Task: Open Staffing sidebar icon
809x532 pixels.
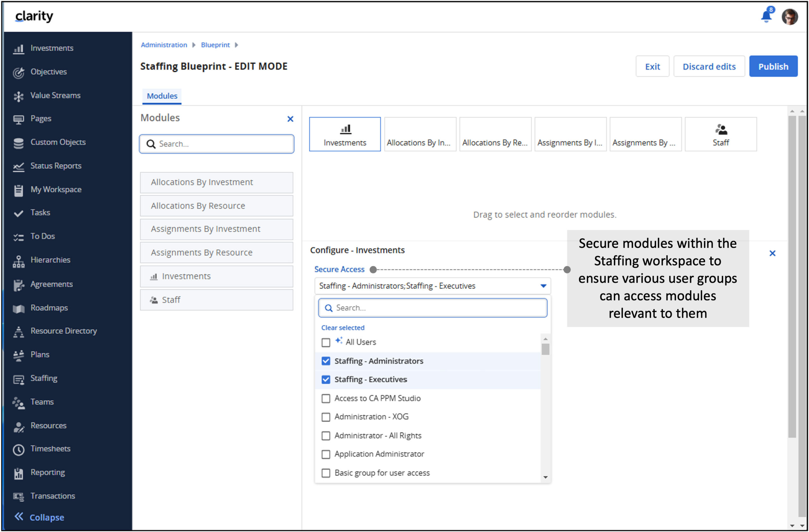Action: click(x=18, y=379)
